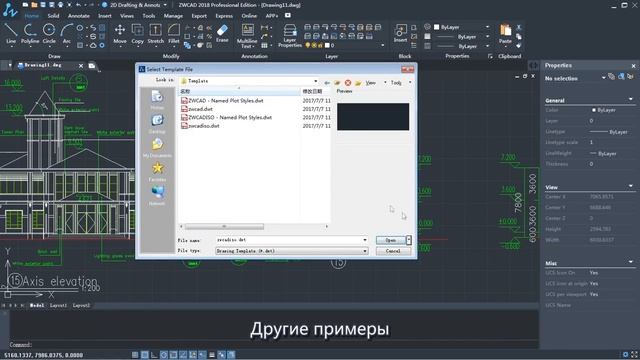Open the ribbon color ByLayer dropdown
The image size is (640, 360).
487,27
